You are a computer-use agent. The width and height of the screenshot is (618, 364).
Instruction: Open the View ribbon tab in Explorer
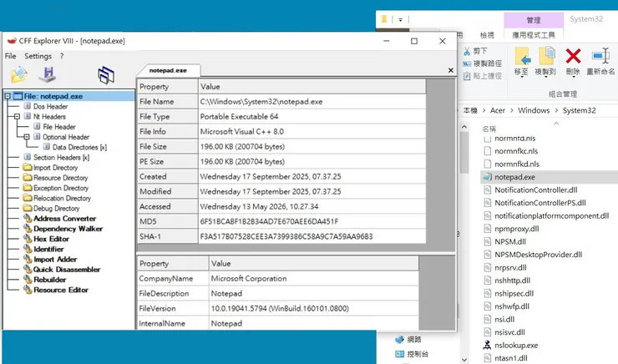pyautogui.click(x=487, y=35)
